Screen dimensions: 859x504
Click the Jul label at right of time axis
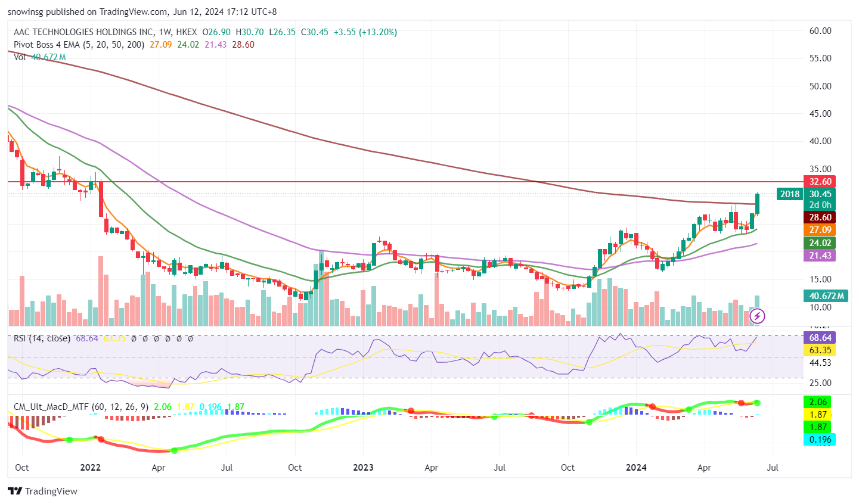pos(773,468)
